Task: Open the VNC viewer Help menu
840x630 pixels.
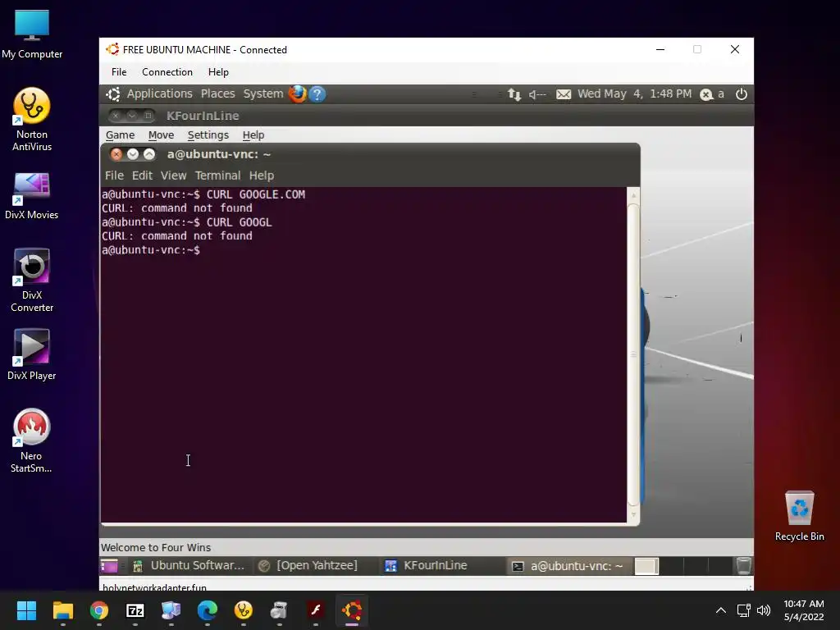Action: pyautogui.click(x=218, y=72)
